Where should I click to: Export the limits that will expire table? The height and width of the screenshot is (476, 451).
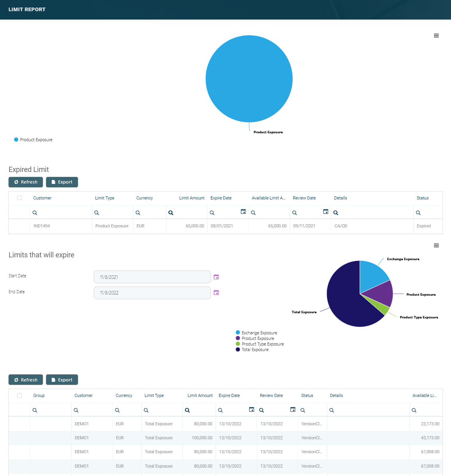(x=62, y=380)
